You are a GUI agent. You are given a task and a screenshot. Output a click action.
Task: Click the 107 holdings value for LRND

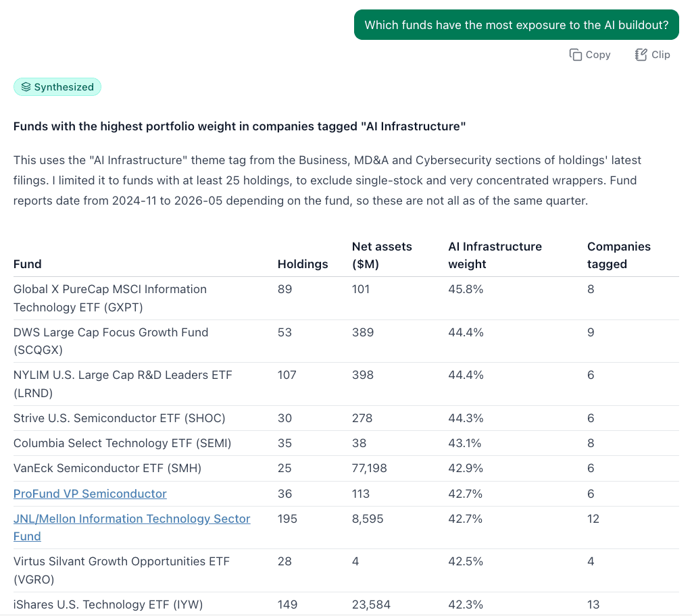[287, 375]
